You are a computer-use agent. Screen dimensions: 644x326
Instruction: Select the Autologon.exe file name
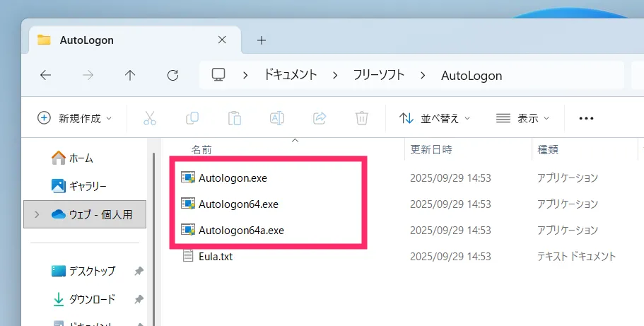[x=233, y=178]
